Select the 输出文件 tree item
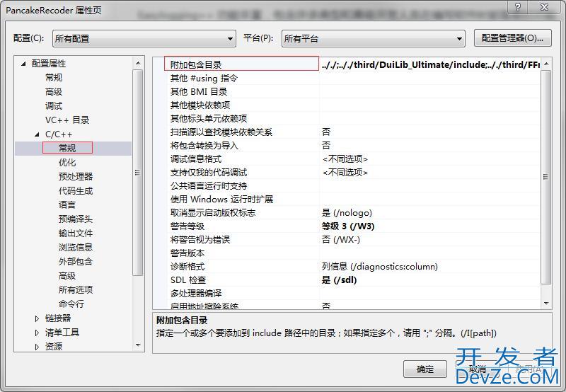The height and width of the screenshot is (392, 566). pyautogui.click(x=76, y=234)
